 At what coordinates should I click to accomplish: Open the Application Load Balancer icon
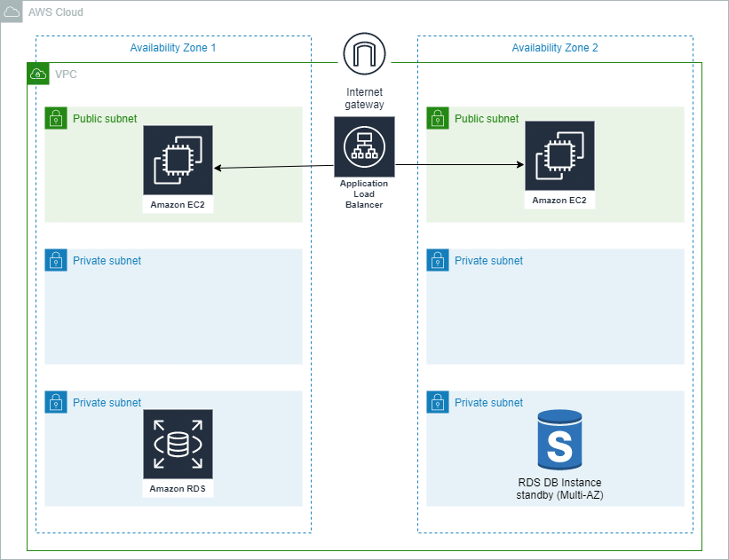[364, 146]
